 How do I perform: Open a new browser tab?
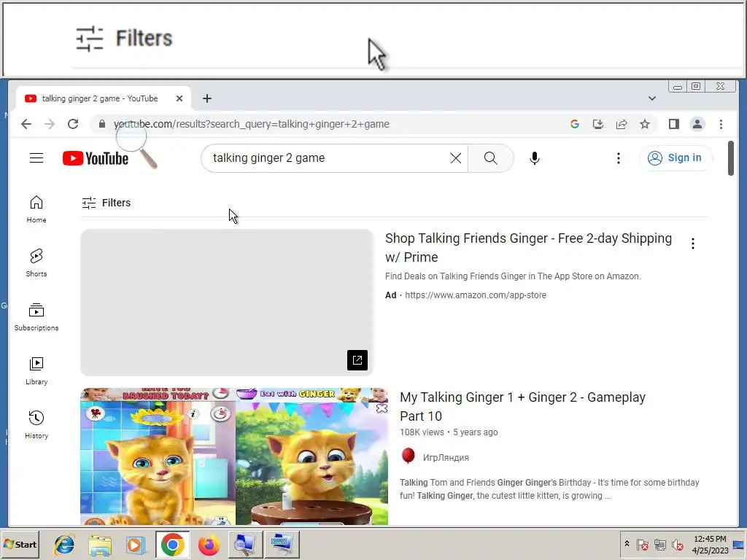206,98
